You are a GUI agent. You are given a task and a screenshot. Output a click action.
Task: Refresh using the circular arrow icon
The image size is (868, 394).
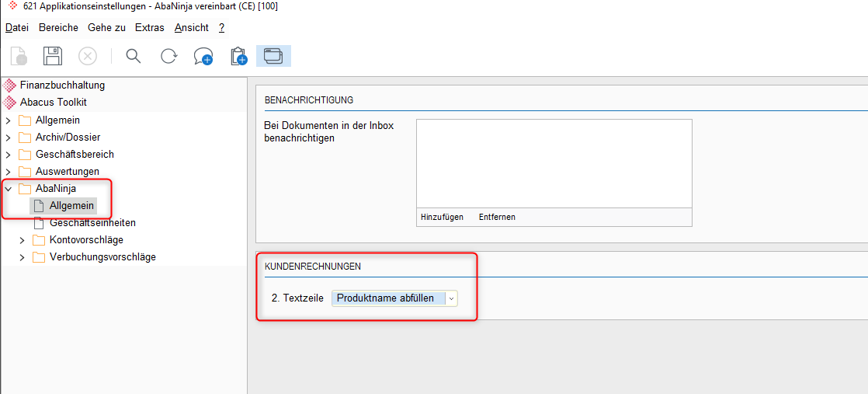click(x=168, y=56)
